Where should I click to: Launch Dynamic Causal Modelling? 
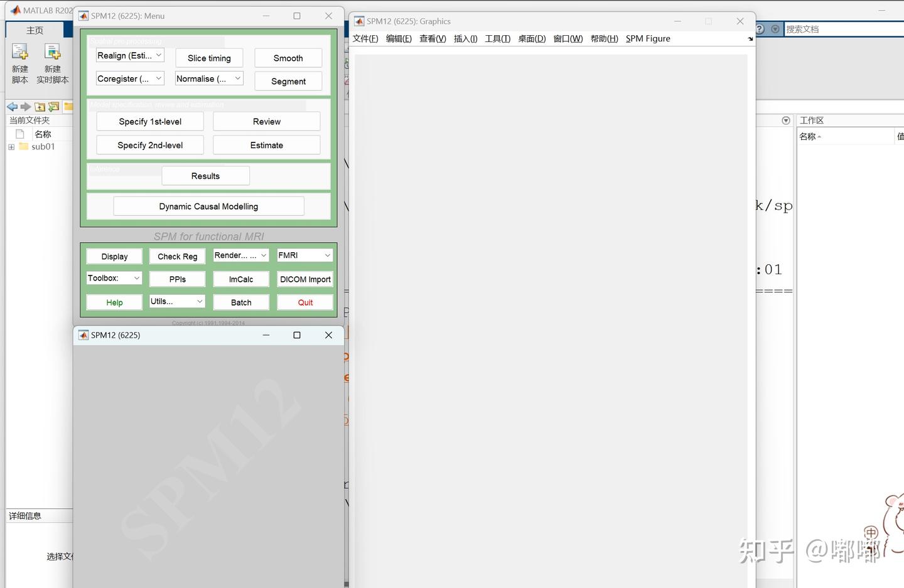click(x=208, y=206)
